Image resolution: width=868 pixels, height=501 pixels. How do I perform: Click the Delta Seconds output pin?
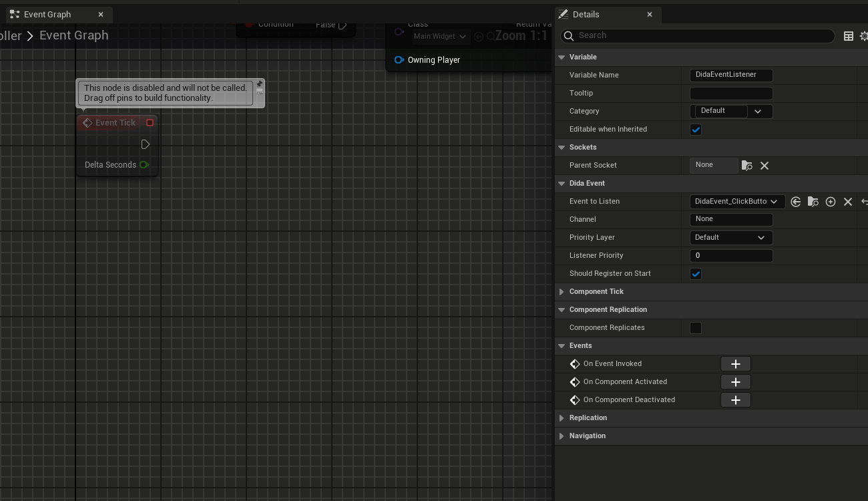(x=144, y=165)
